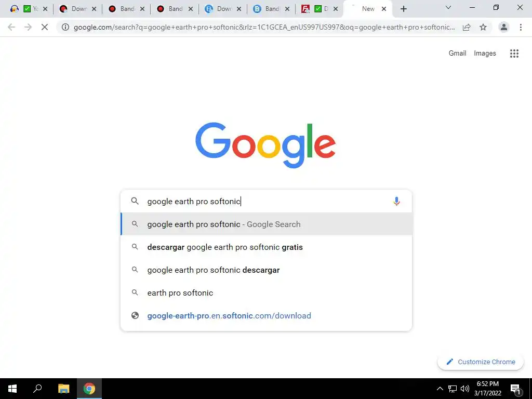Select suggestion 'earth pro softonic'
532x399 pixels.
tap(267, 293)
